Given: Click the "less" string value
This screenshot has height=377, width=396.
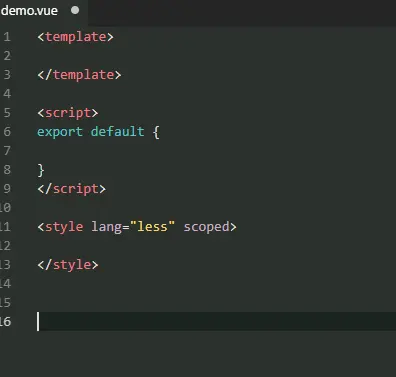Looking at the screenshot, I should (x=152, y=227).
